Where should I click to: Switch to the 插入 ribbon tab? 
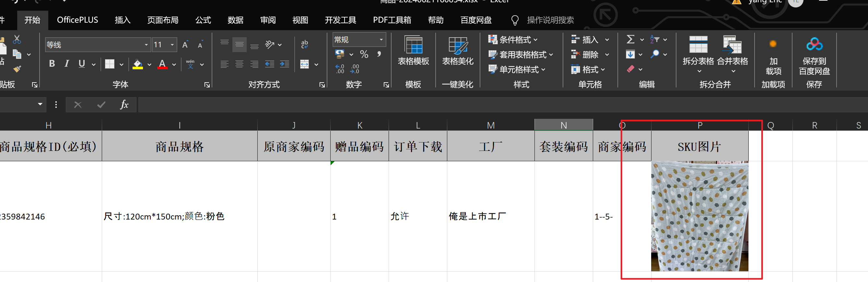122,20
